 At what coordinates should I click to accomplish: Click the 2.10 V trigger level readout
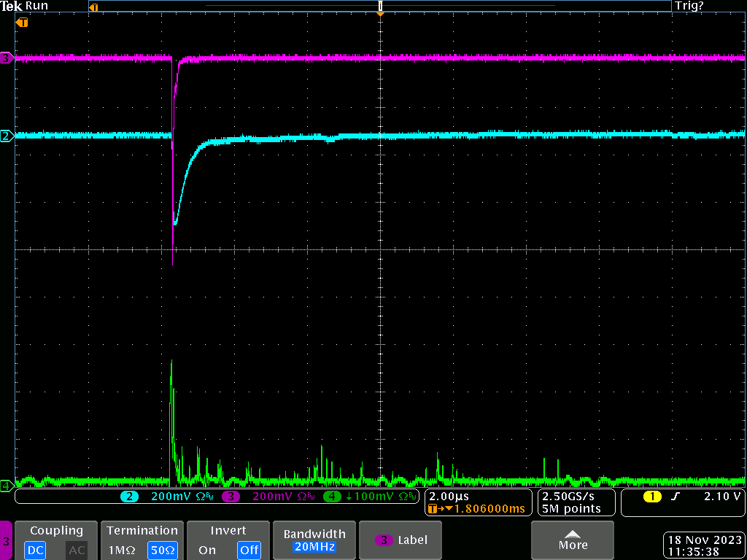[722, 497]
